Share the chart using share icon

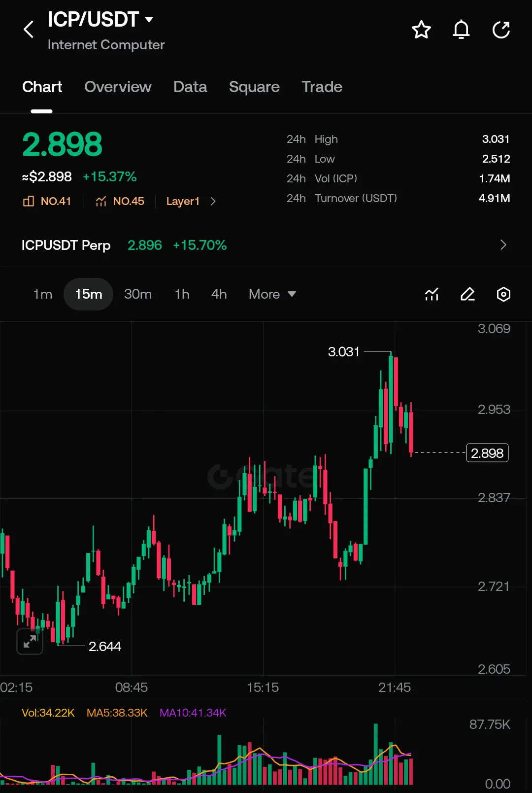(x=501, y=30)
